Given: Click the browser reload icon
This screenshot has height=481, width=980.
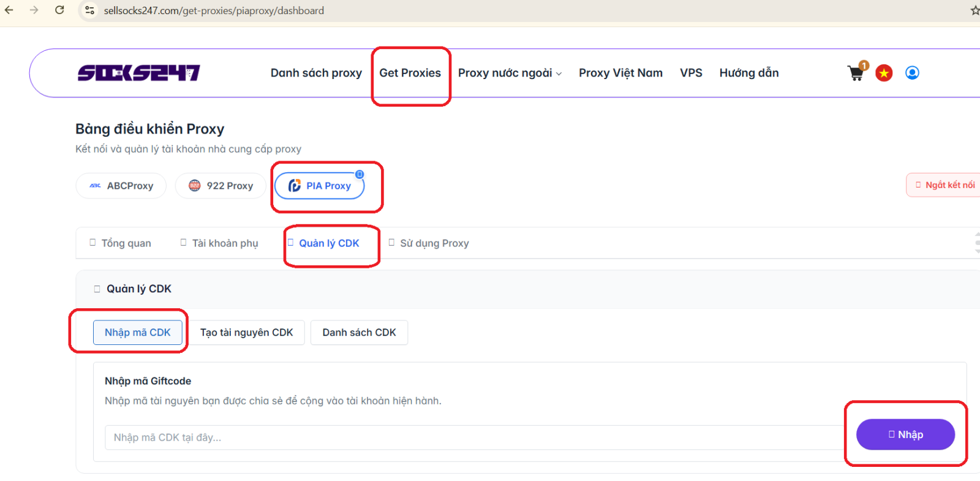Looking at the screenshot, I should [x=59, y=10].
